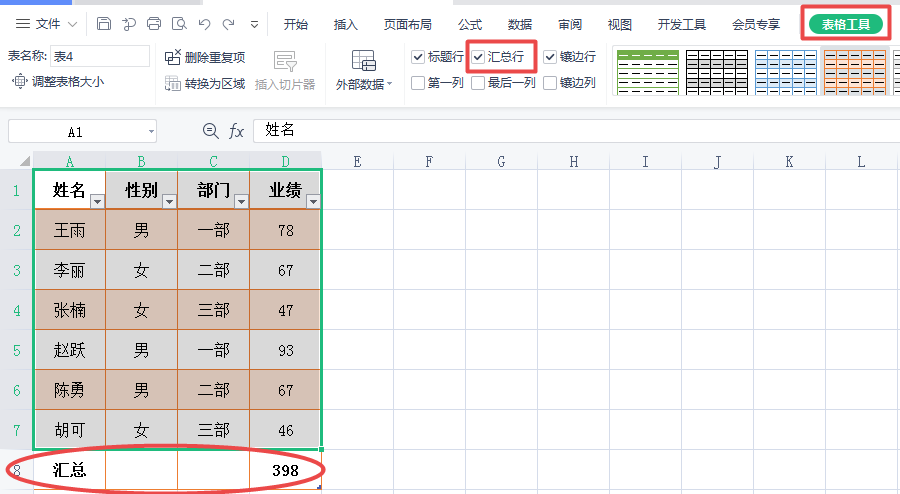The height and width of the screenshot is (494, 900).
Task: Select column header E
Action: pos(357,161)
